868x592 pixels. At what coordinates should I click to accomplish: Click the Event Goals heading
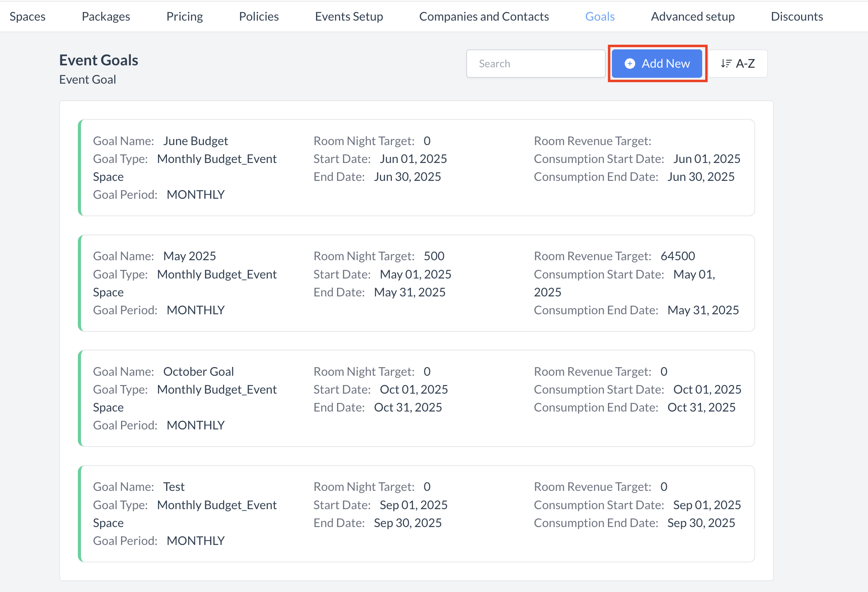(x=98, y=60)
